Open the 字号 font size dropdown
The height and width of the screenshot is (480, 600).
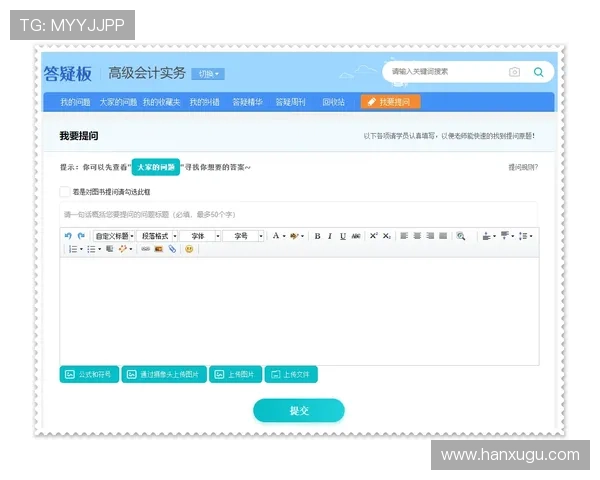point(244,236)
